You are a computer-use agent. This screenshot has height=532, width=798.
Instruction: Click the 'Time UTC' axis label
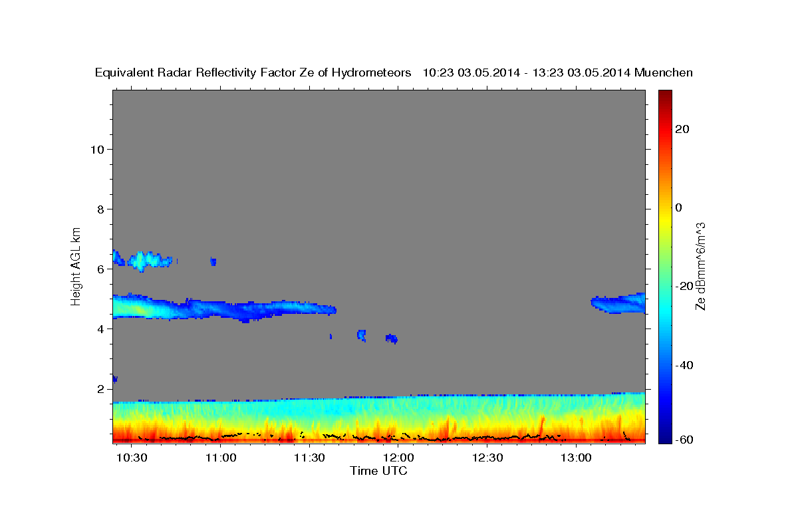coord(378,471)
